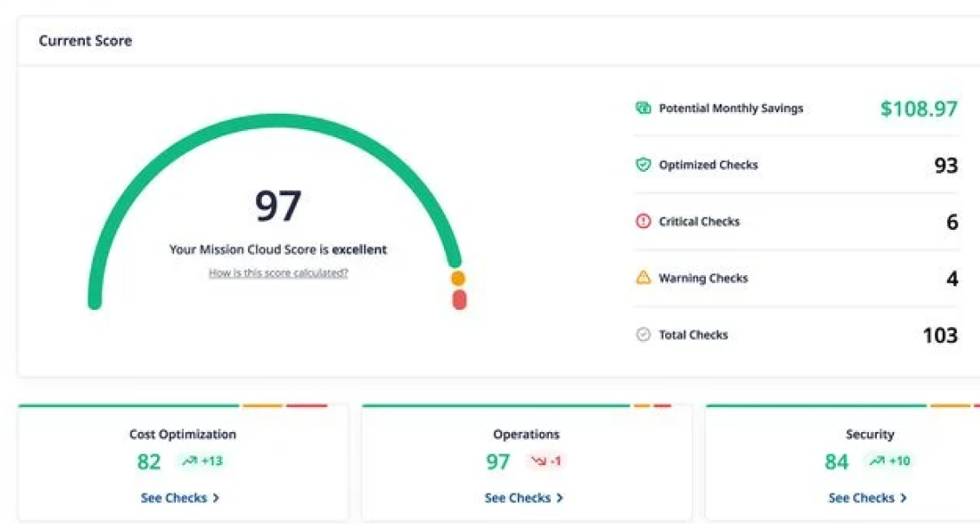Click the Optimized Checks value 93

click(946, 165)
